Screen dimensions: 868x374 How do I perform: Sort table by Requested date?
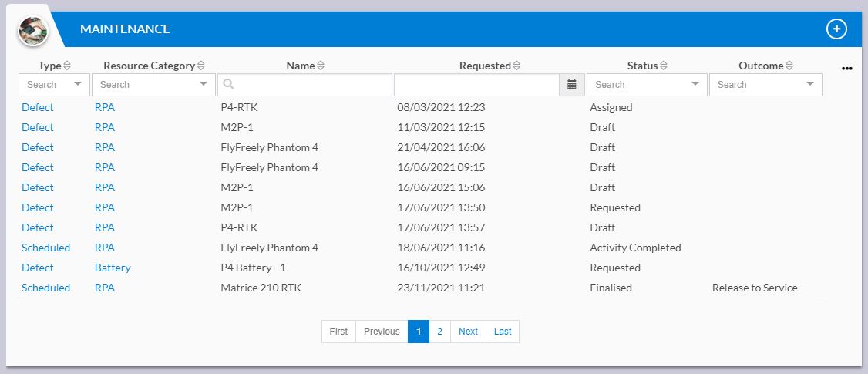pos(516,66)
